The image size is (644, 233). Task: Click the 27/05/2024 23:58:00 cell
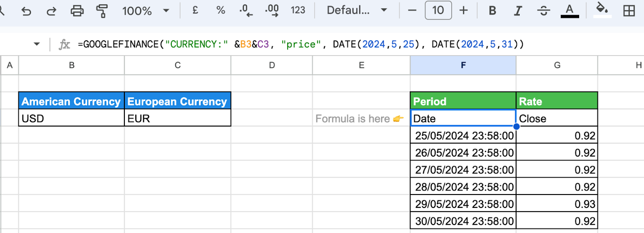point(463,169)
